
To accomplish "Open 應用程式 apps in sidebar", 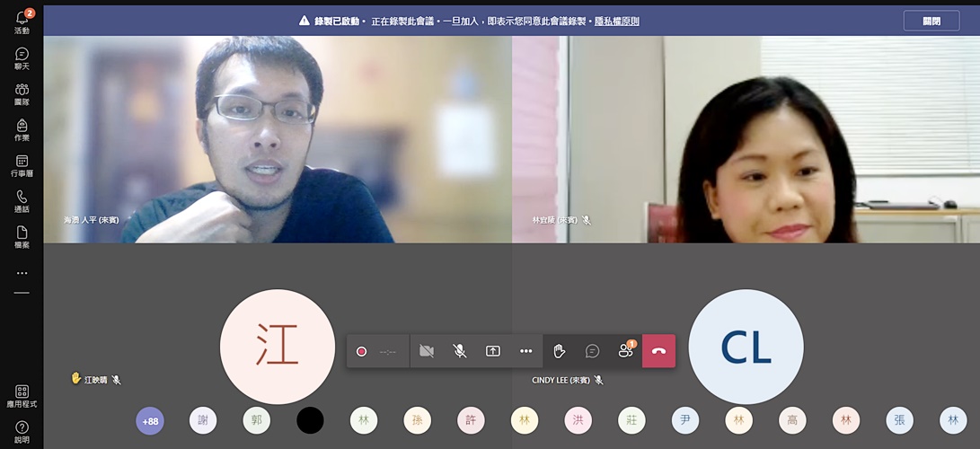I will [22, 396].
